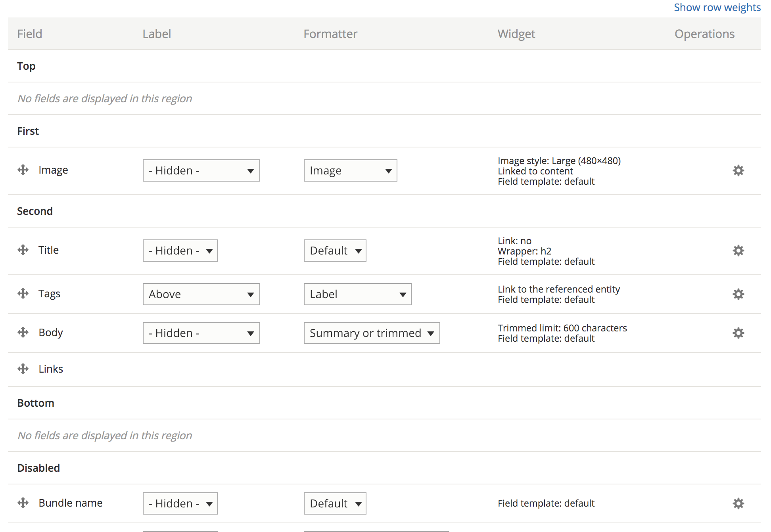Open Body field formatter settings gear
The image size is (771, 532).
738,333
